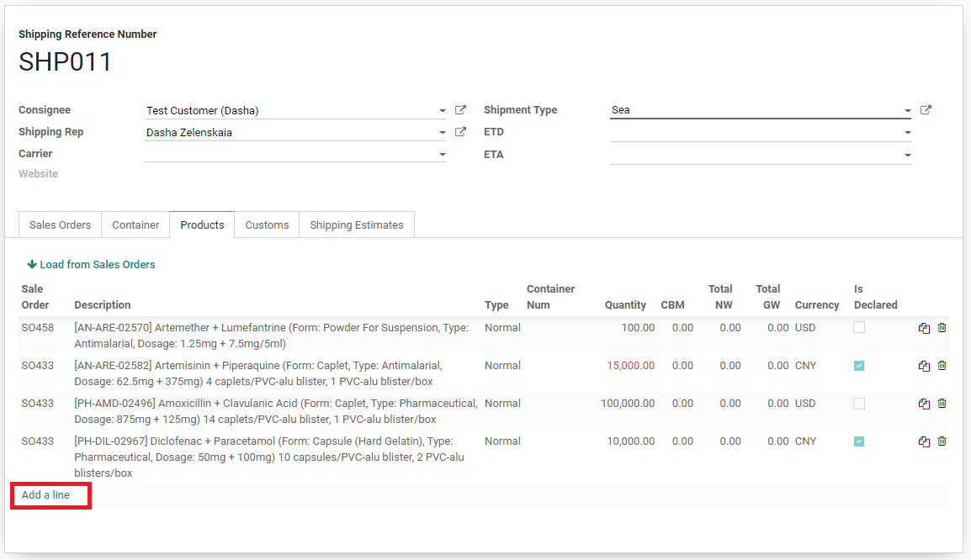971x560 pixels.
Task: Click SO458 sale order cell
Action: point(38,328)
